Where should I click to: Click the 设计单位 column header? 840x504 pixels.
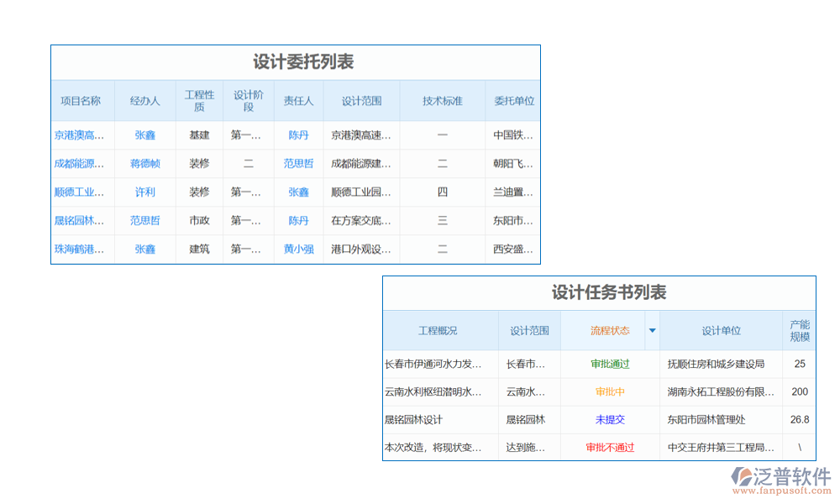(722, 331)
